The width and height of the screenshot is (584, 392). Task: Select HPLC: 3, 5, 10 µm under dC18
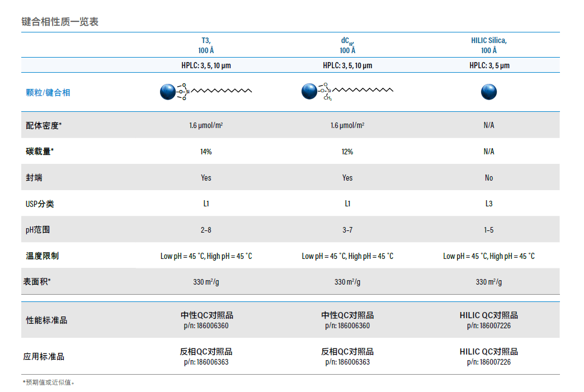[x=347, y=65]
